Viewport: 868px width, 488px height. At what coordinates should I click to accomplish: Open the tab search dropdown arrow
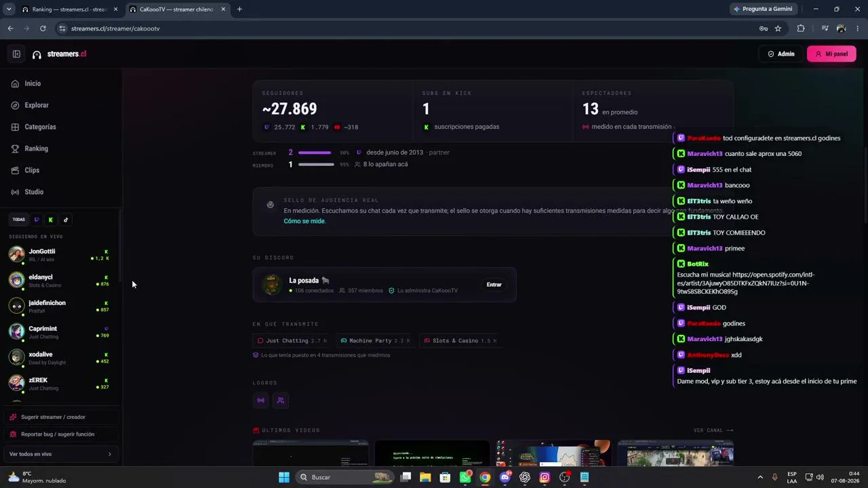pos(9,9)
